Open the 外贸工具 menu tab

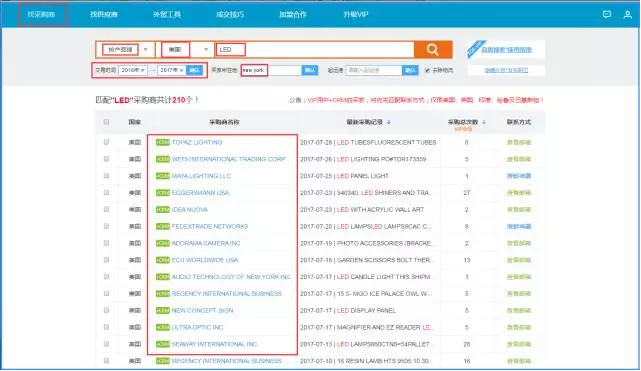167,14
